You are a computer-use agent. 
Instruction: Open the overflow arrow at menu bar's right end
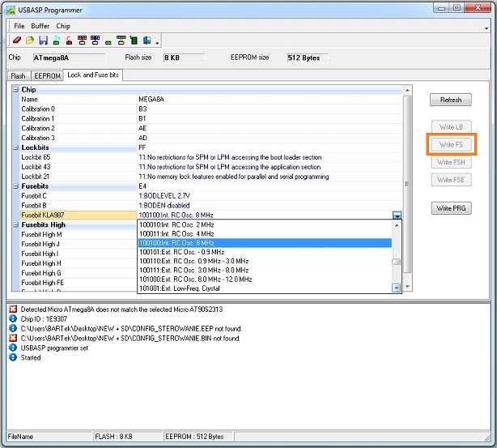pos(486,28)
